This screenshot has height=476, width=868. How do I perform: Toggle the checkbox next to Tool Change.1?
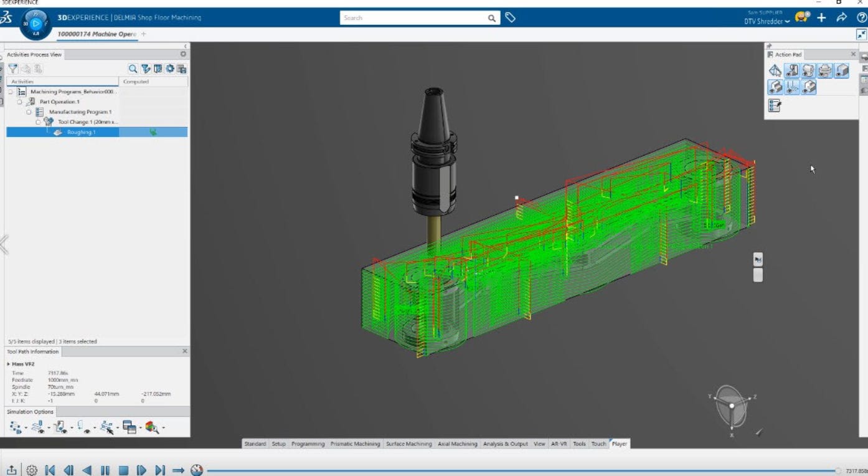point(37,121)
